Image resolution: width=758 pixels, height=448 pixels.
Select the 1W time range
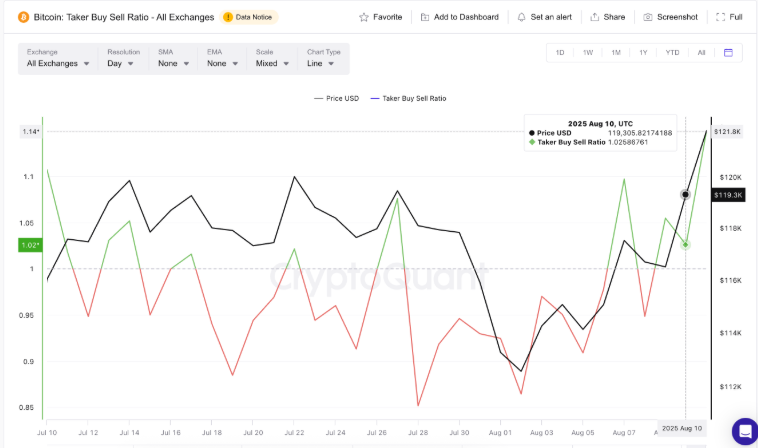588,52
